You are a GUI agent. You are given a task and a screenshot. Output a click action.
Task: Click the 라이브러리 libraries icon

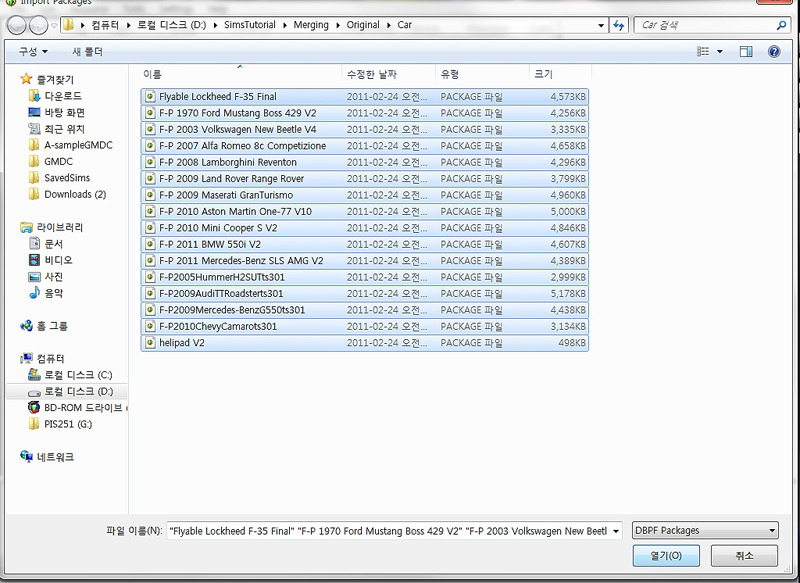(26, 227)
